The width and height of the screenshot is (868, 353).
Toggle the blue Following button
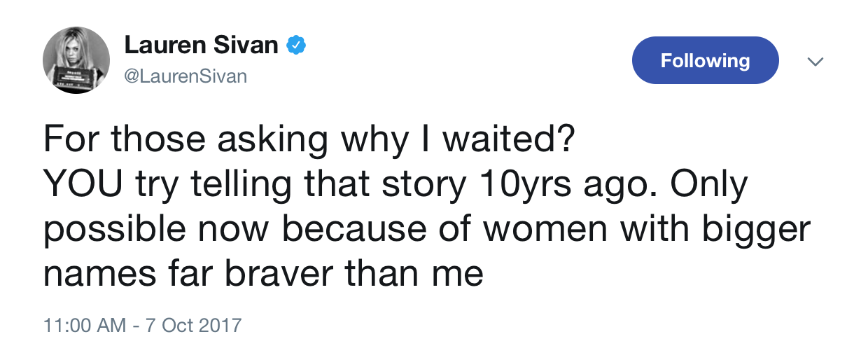point(705,60)
